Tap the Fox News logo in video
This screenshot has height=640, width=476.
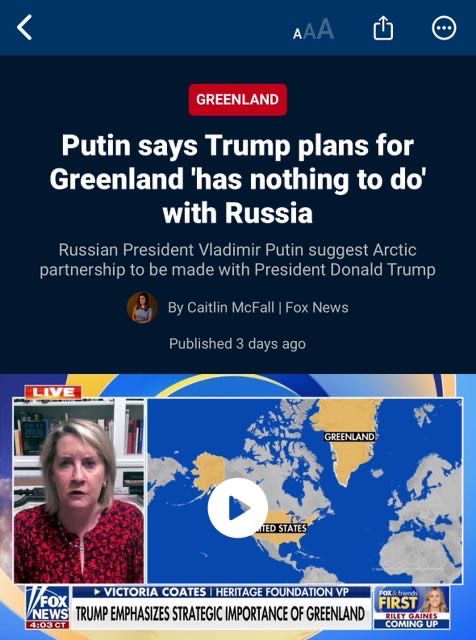tap(47, 607)
